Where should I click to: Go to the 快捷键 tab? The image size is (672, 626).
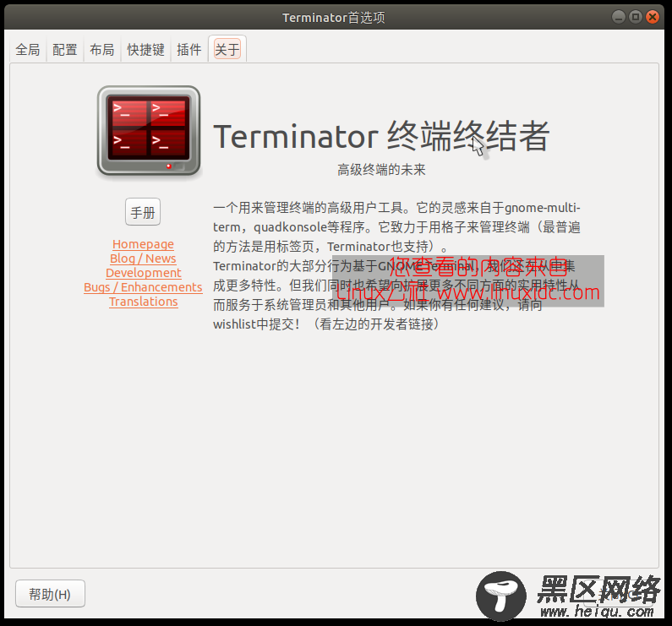coord(145,50)
